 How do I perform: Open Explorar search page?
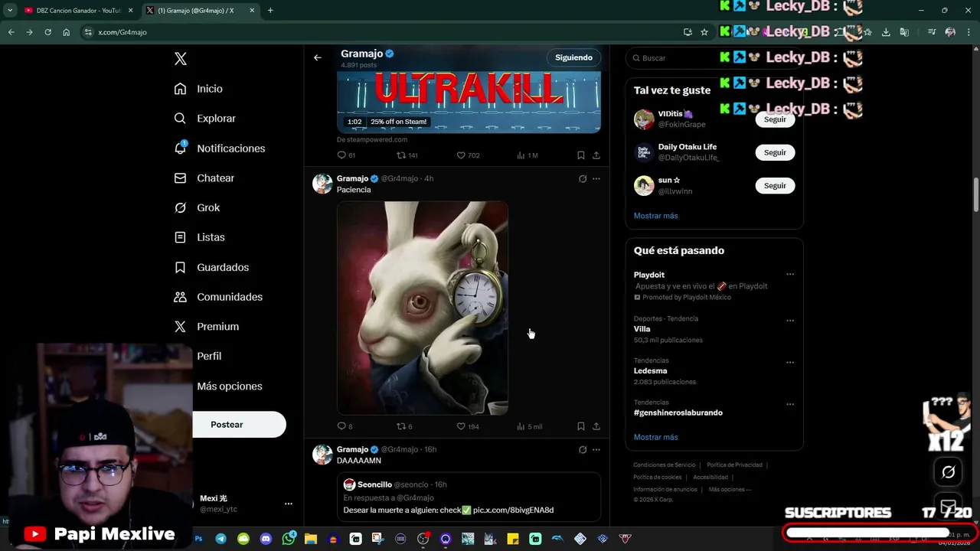click(204, 119)
